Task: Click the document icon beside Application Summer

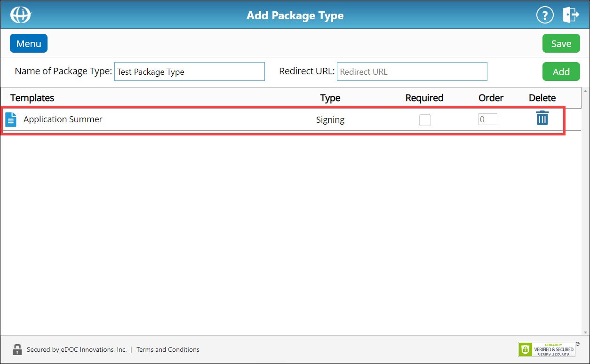Action: coord(11,119)
